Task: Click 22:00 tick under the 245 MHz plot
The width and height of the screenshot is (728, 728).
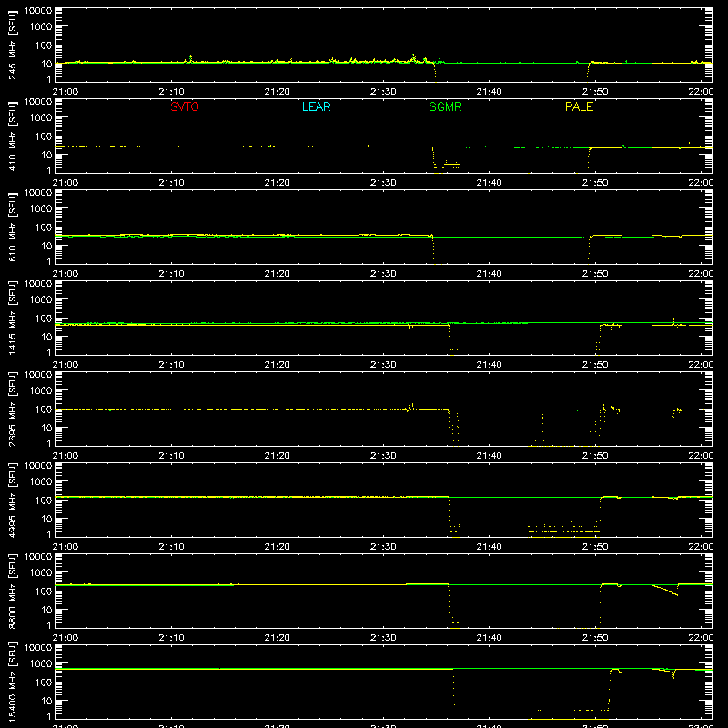Action: [x=701, y=92]
